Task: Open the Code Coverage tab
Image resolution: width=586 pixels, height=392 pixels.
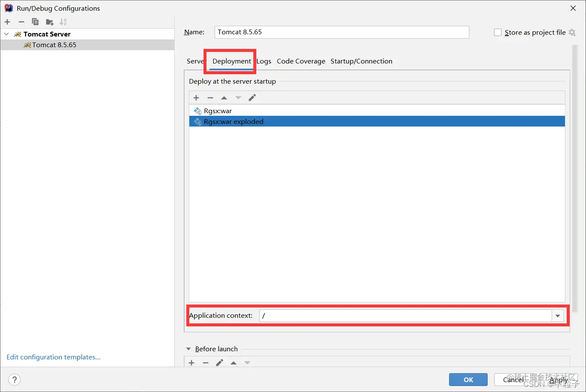Action: click(301, 61)
